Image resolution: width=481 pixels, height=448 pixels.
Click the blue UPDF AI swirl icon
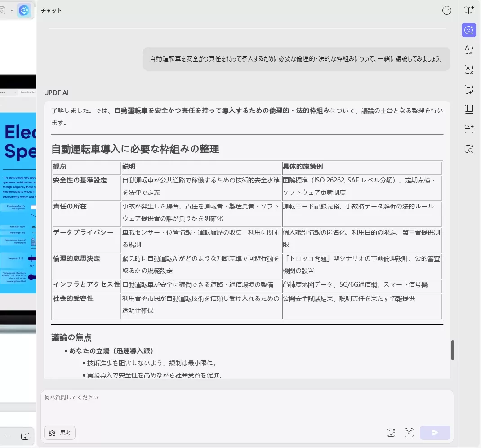[x=24, y=10]
